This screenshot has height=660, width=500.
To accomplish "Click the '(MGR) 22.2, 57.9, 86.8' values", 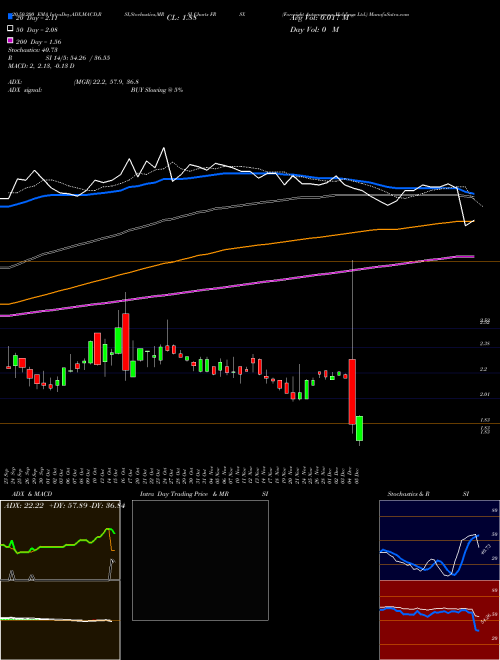I will 106,82.
